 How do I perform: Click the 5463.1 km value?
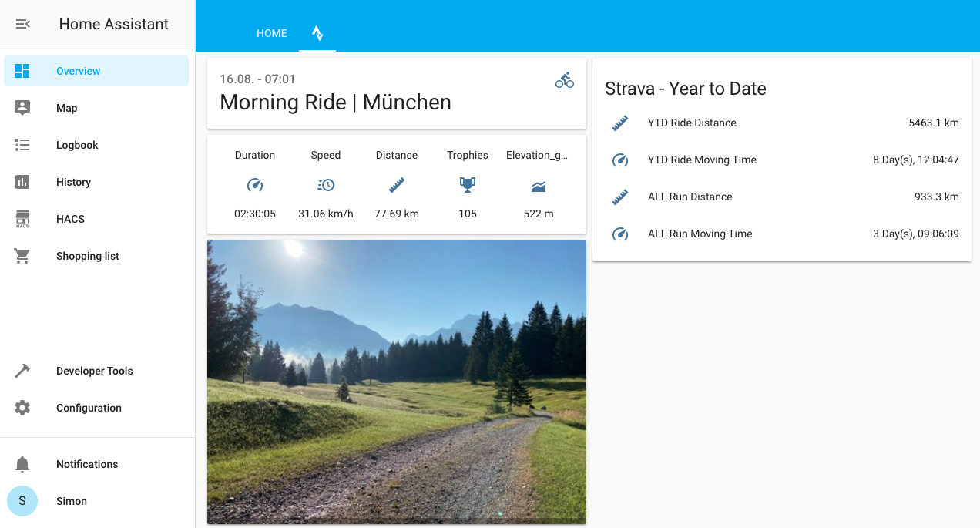[x=934, y=123]
